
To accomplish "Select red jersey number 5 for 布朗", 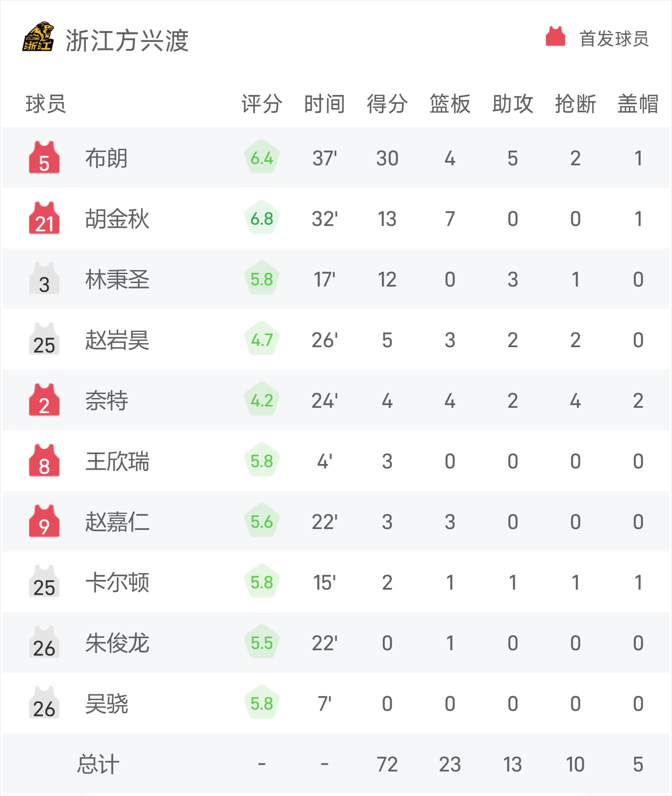I will [44, 157].
